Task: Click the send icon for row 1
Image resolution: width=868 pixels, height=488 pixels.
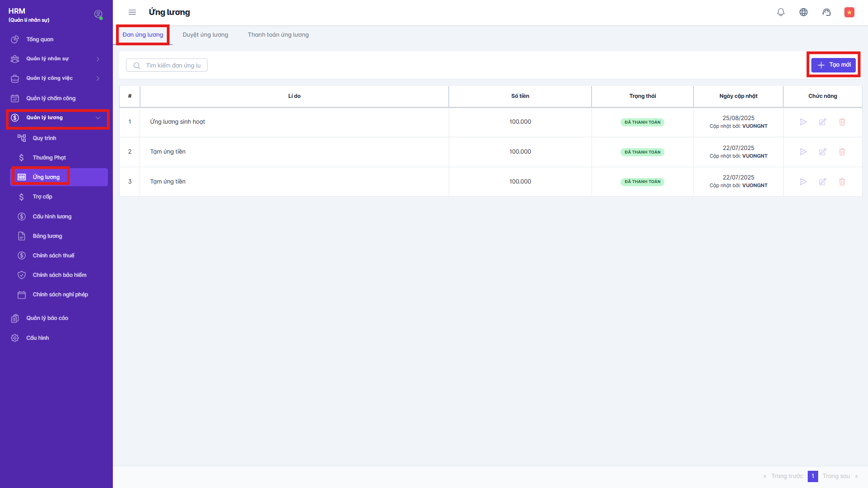Action: pos(803,122)
